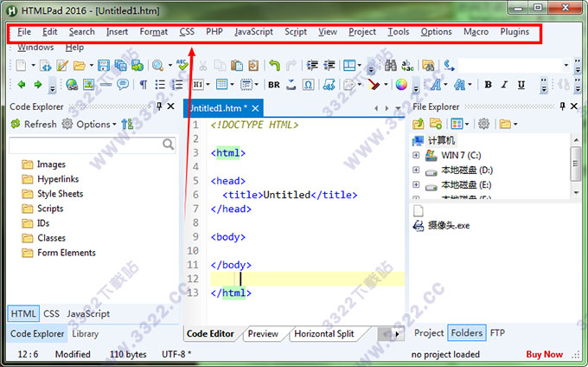Close the Untitled1.htm document tab
Screen dimensions: 588x367
click(x=255, y=108)
